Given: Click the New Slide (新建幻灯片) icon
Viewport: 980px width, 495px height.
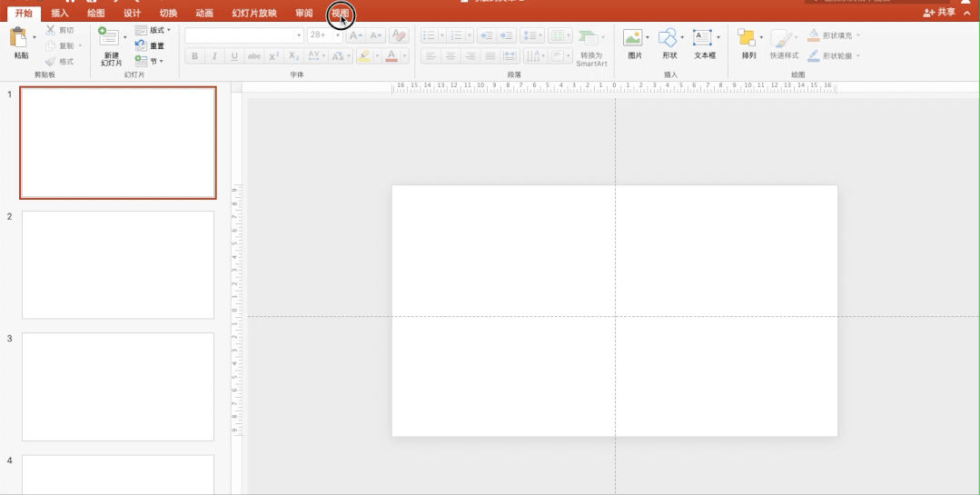Looking at the screenshot, I should tap(109, 38).
